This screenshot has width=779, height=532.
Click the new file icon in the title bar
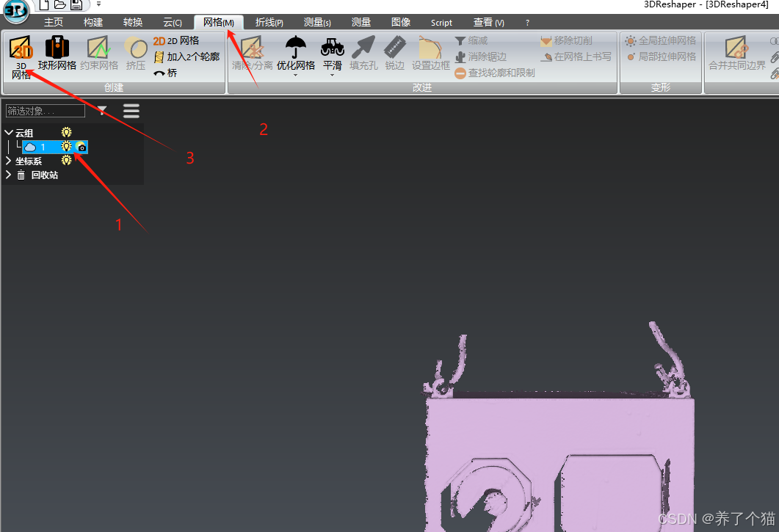click(44, 5)
